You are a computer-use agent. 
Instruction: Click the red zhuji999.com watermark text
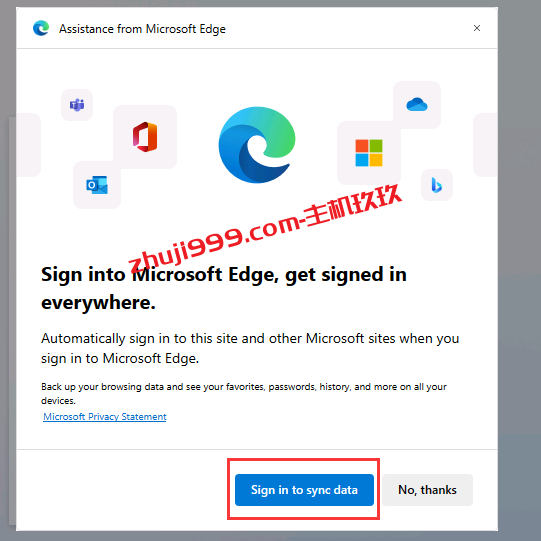(265, 228)
